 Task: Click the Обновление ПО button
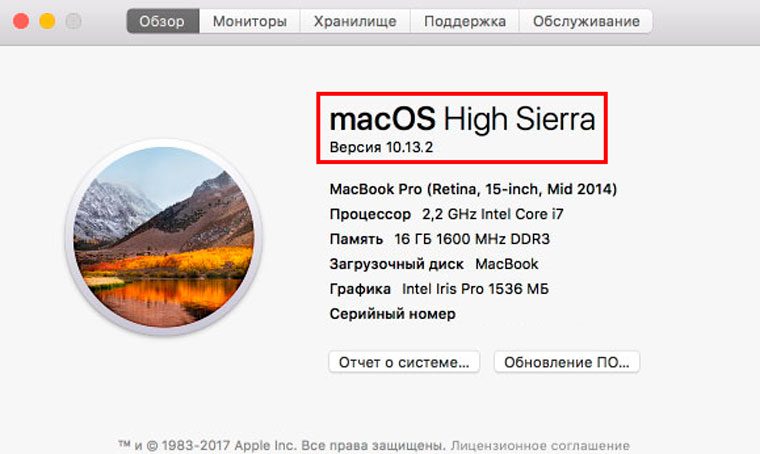click(566, 362)
